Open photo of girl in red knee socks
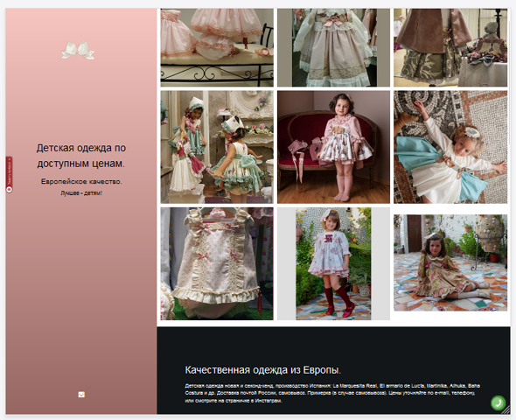 334,263
